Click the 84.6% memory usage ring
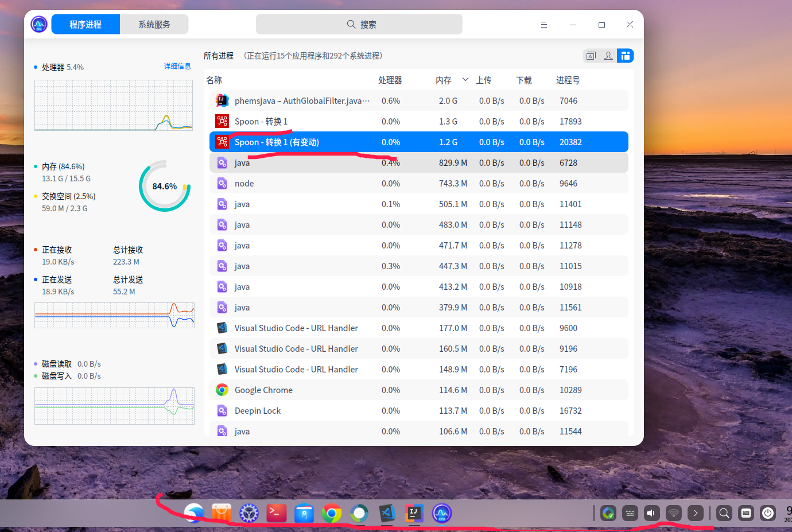Screen dimensions: 792x532 point(165,185)
